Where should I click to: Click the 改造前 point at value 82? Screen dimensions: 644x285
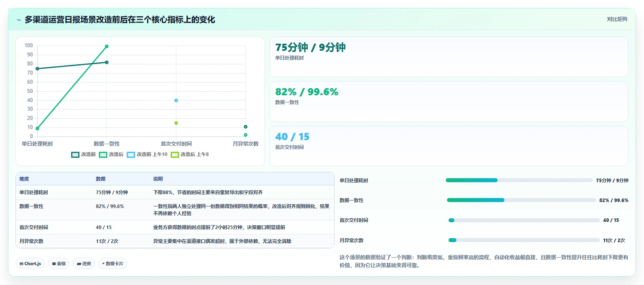(x=107, y=62)
